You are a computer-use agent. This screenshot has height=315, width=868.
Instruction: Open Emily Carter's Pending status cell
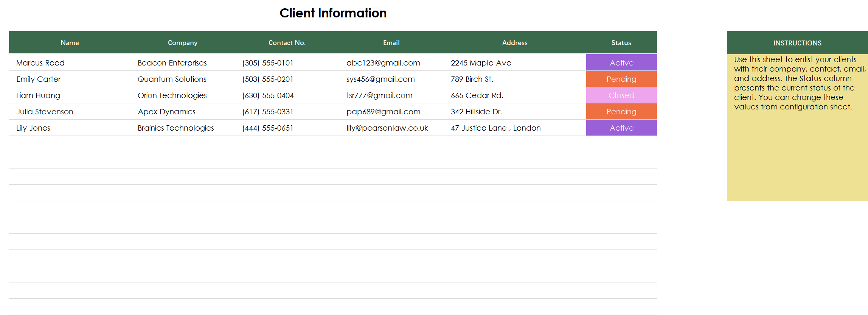pyautogui.click(x=621, y=79)
